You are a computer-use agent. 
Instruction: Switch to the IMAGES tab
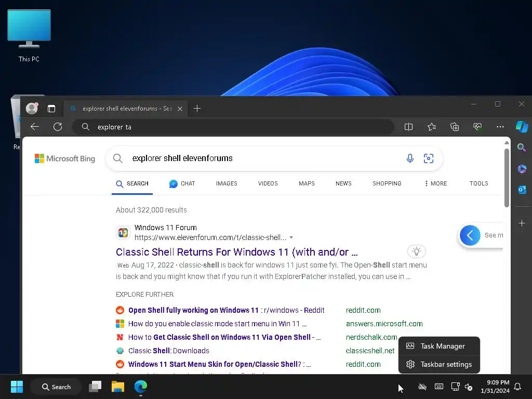(x=227, y=183)
